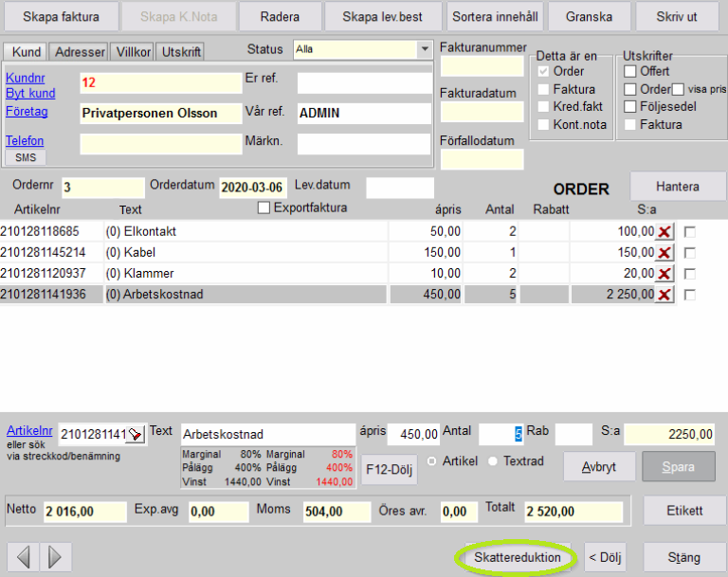The height and width of the screenshot is (577, 728).
Task: Go to previous order with left arrow
Action: [23, 556]
